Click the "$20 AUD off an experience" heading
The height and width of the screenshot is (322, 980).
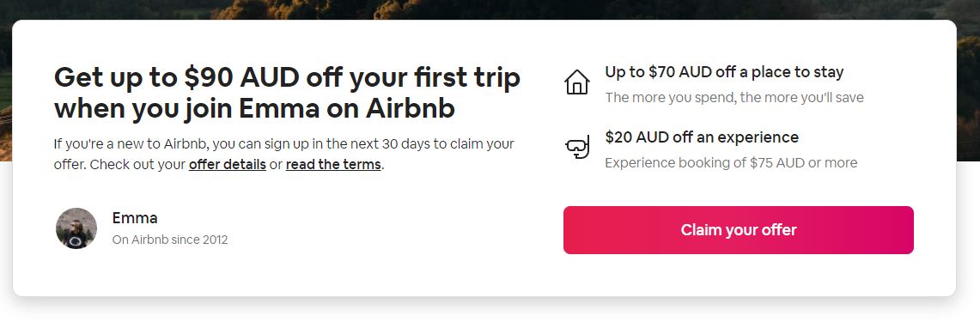coord(702,137)
